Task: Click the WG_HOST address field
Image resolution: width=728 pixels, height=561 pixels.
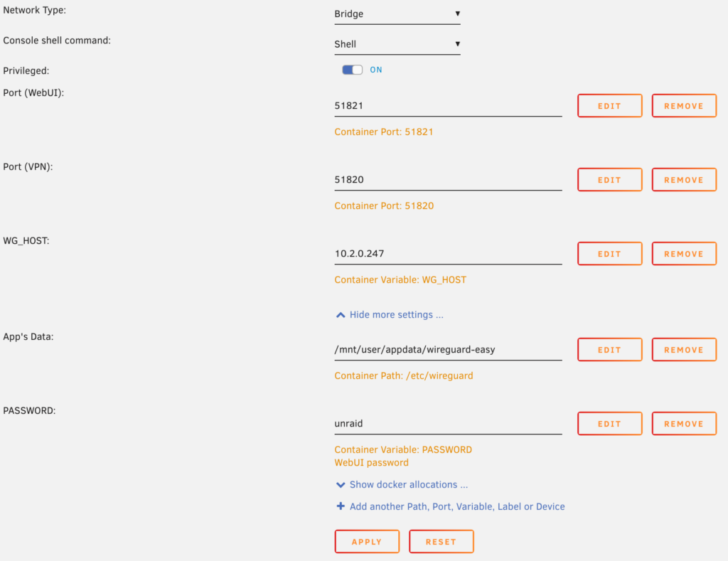Action: click(448, 254)
